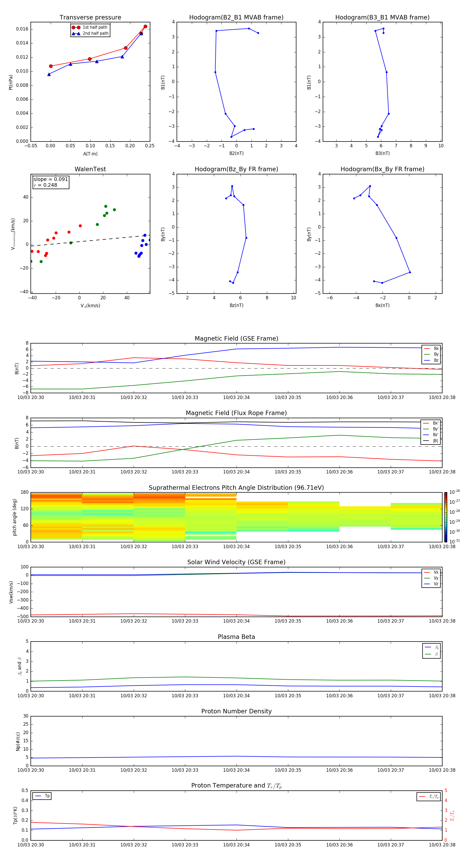
Task: Select β entry in Plasma Beta legend
Action: pos(431,654)
